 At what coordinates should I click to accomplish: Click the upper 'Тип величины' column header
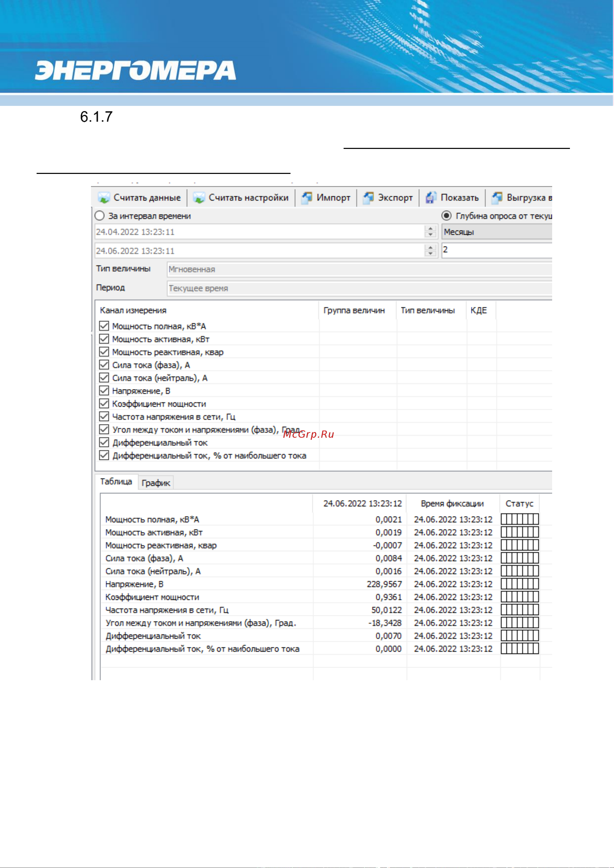click(428, 310)
